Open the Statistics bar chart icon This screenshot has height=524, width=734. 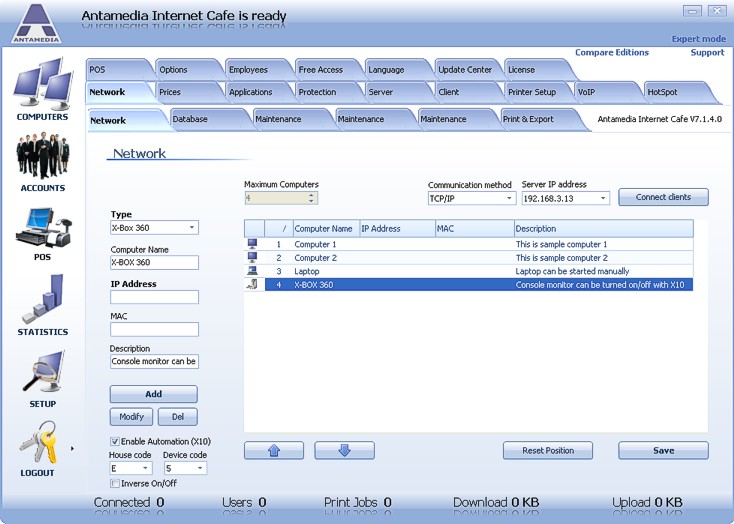(43, 299)
